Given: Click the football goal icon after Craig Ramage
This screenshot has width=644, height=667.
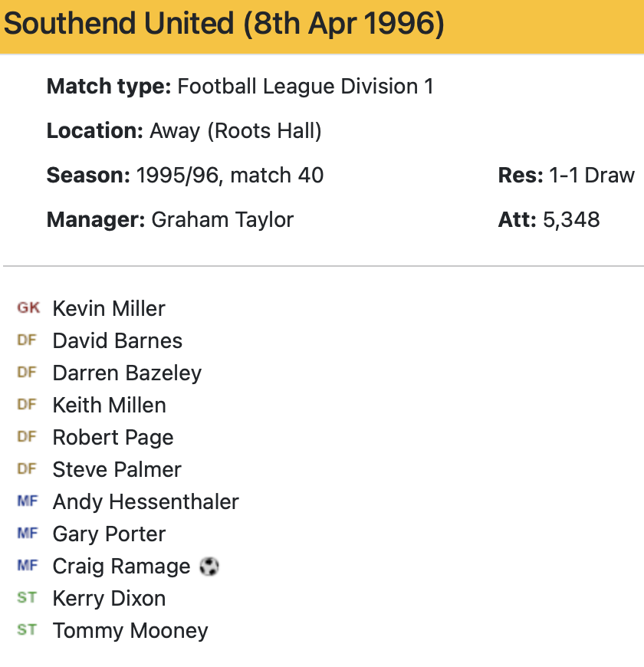Looking at the screenshot, I should point(209,567).
